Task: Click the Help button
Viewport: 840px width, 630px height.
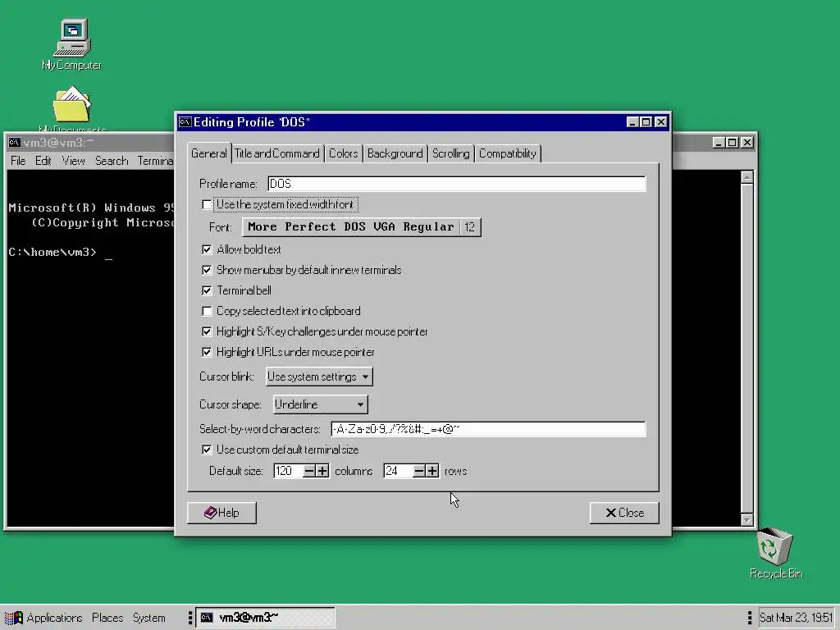Action: tap(221, 513)
